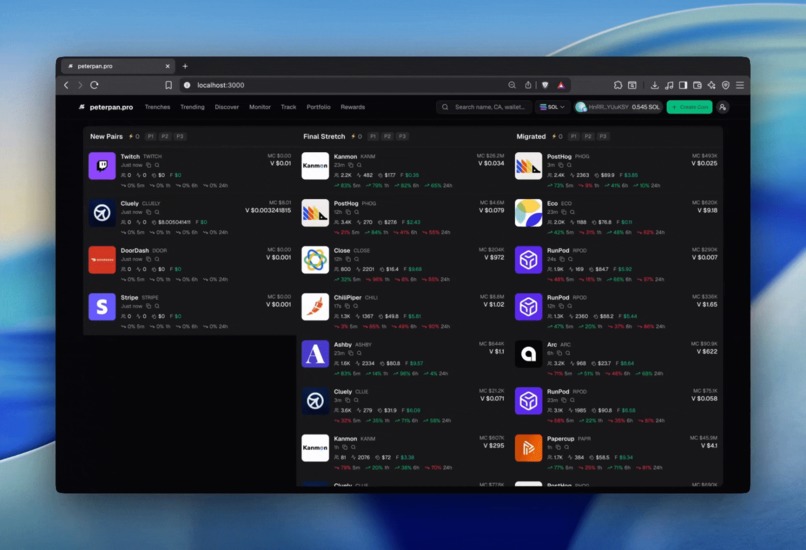Screen dimensions: 806x550
Task: Click the lightning amount in Migrated header
Action: (x=557, y=136)
